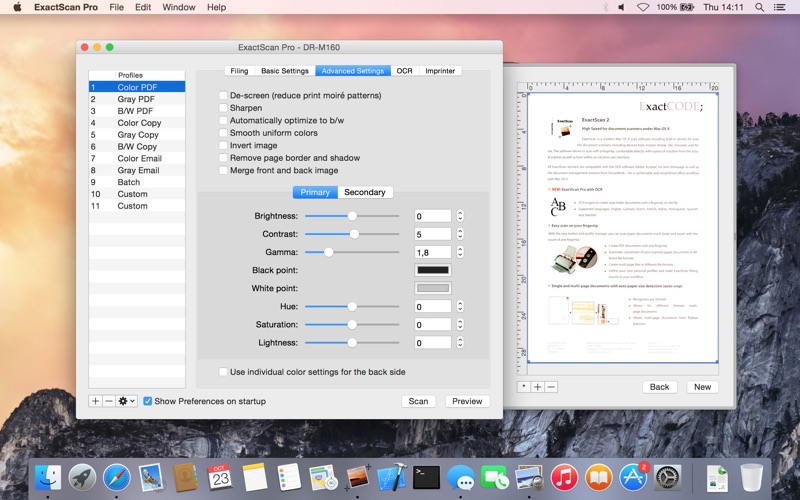Open Safari from the dock
Viewport: 800px width, 500px height.
(116, 476)
